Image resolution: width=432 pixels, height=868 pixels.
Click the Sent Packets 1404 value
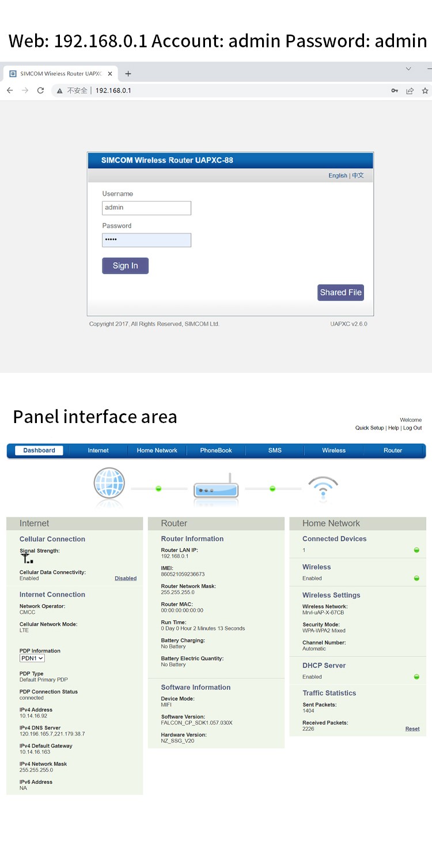click(x=308, y=711)
